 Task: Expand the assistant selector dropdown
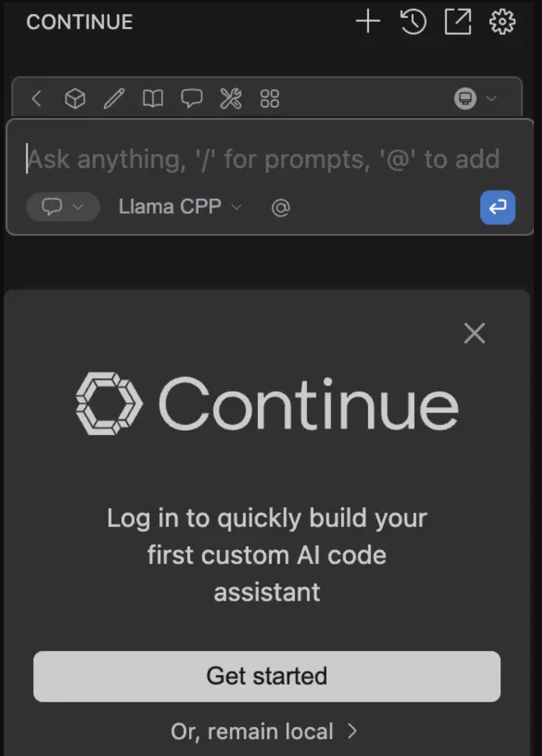[x=475, y=99]
